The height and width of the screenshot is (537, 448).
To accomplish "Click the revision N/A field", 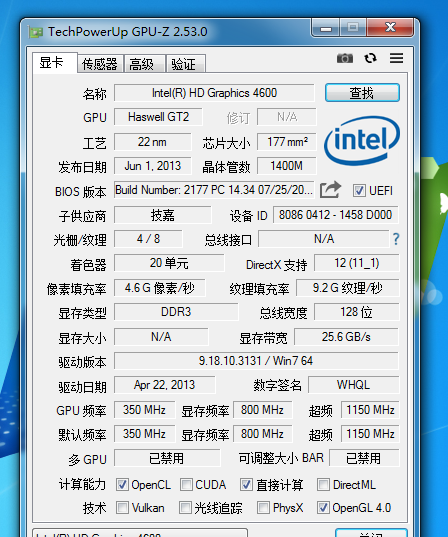I will [287, 117].
